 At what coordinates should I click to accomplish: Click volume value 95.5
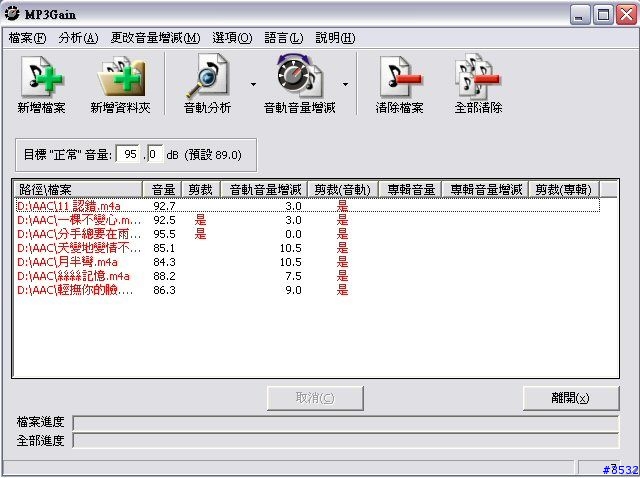[164, 234]
